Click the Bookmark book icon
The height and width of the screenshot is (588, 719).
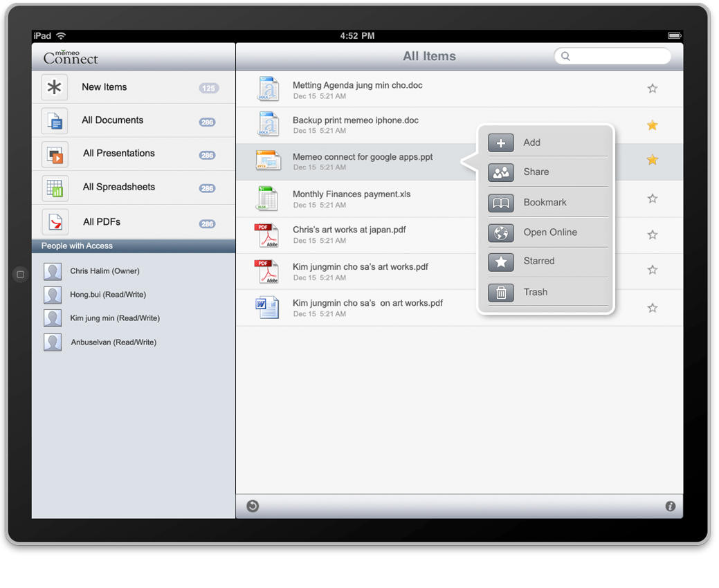point(501,203)
